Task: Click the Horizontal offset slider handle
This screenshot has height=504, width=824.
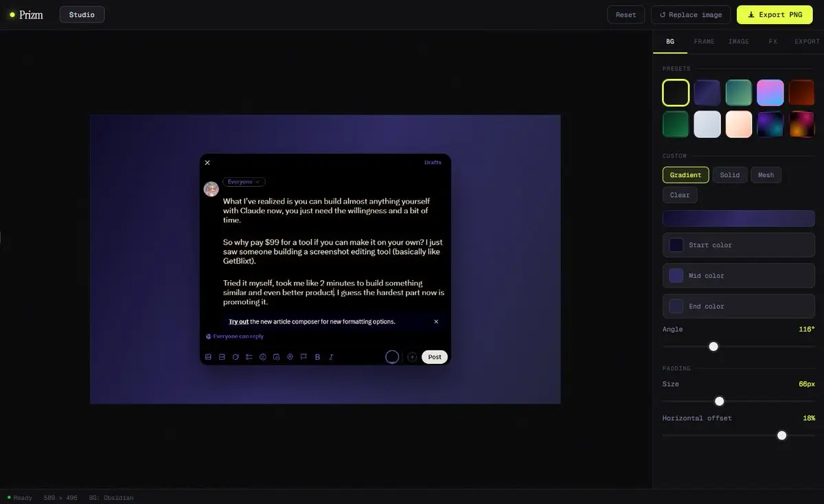Action: coord(781,435)
